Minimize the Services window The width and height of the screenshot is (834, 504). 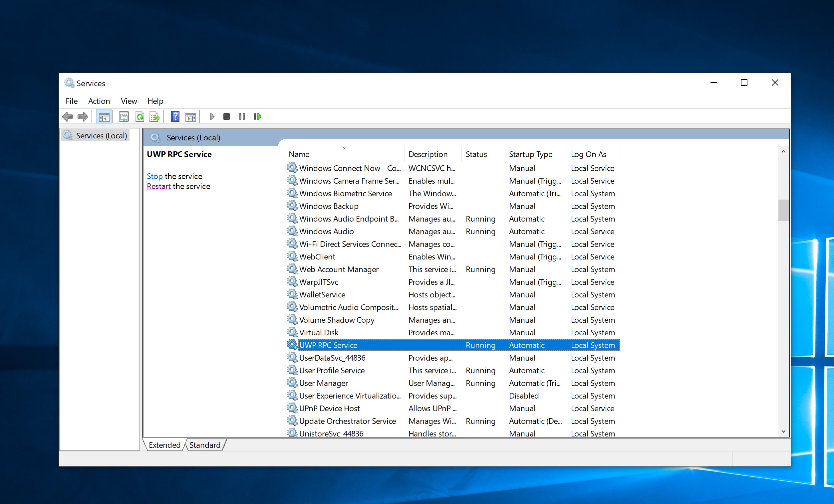tap(713, 83)
